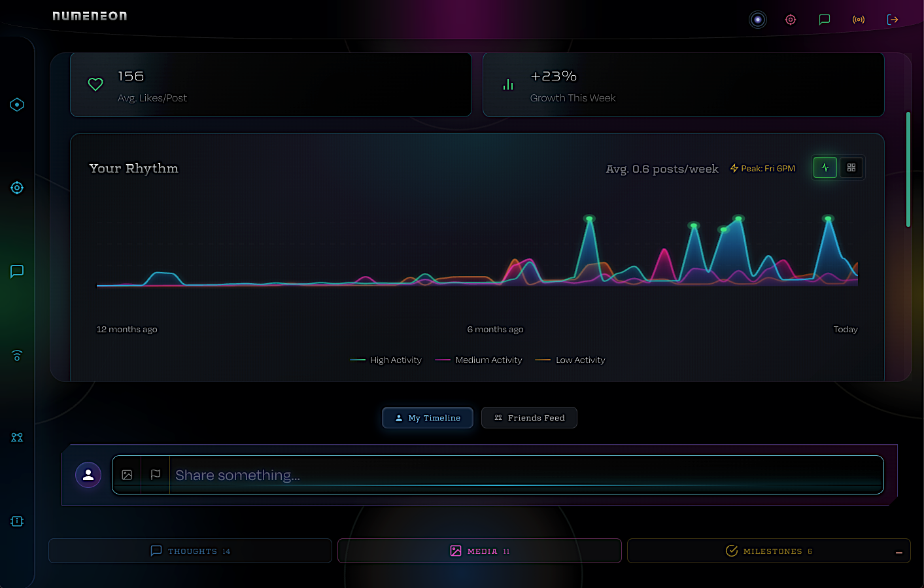Toggle High Activity series in chart legend
Screen dimensions: 924x588
[386, 360]
